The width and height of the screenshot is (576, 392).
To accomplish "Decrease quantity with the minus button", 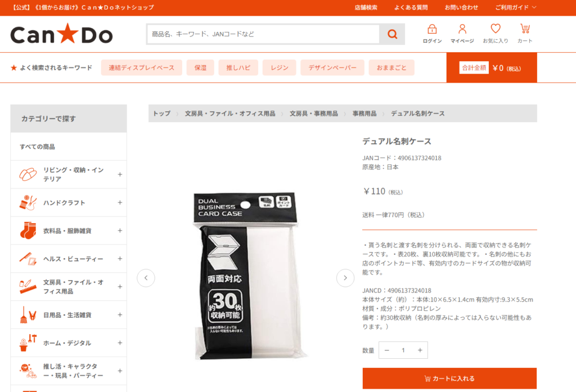I will (386, 350).
